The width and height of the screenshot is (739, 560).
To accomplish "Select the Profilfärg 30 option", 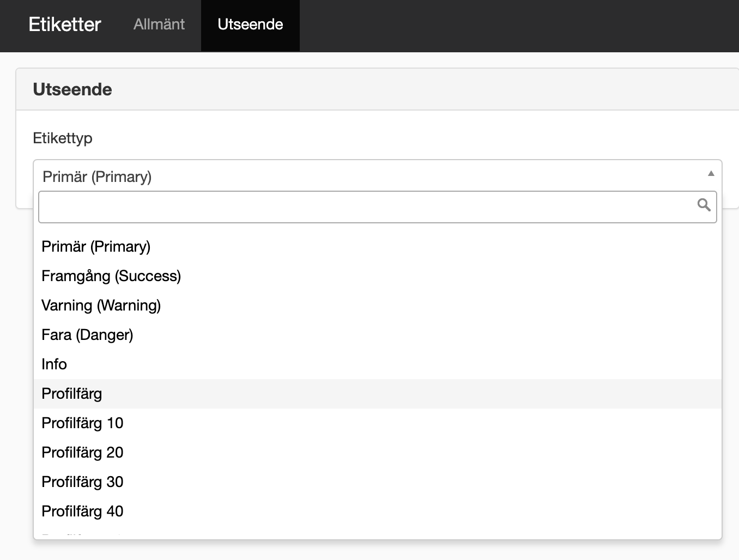I will point(377,482).
